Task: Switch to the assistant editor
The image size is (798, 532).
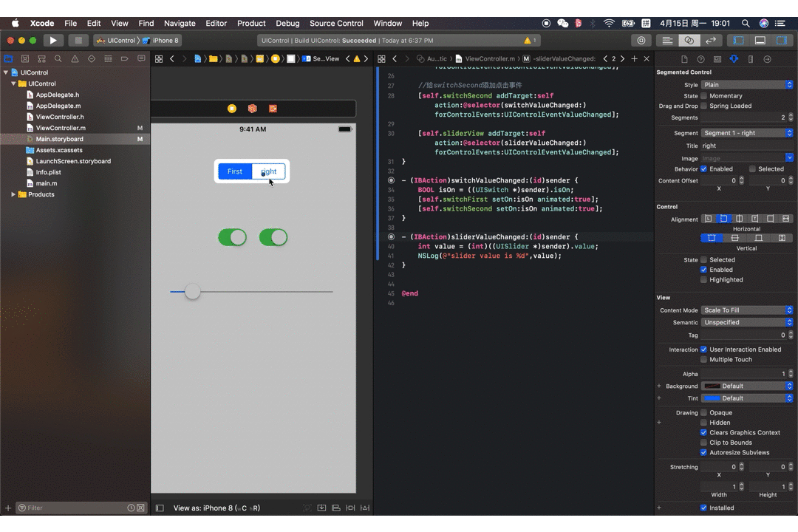Action: pyautogui.click(x=689, y=40)
